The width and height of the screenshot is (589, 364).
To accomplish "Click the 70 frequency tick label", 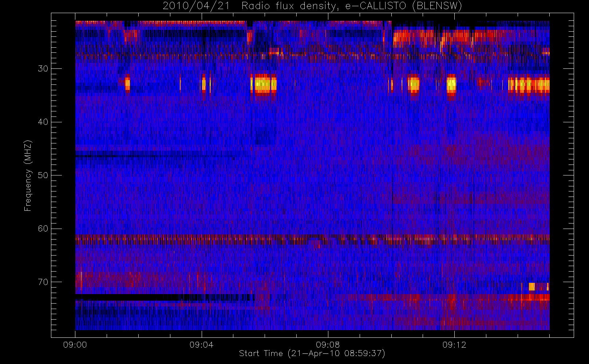I will (x=43, y=282).
